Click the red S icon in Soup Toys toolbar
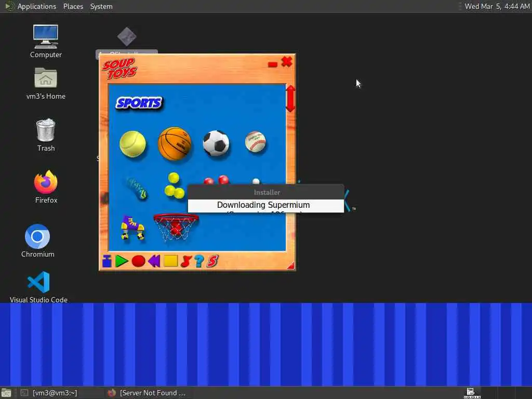 coord(212,261)
